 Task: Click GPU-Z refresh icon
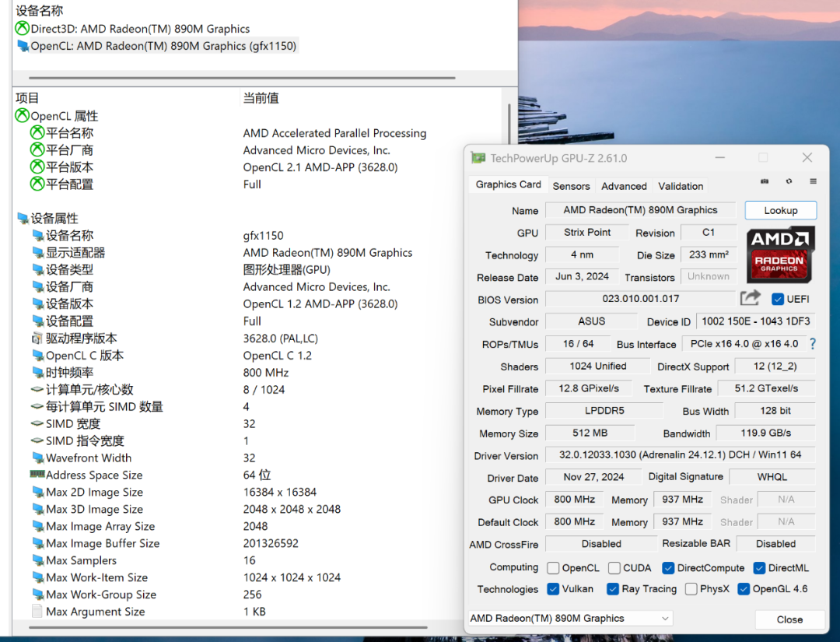click(x=789, y=181)
